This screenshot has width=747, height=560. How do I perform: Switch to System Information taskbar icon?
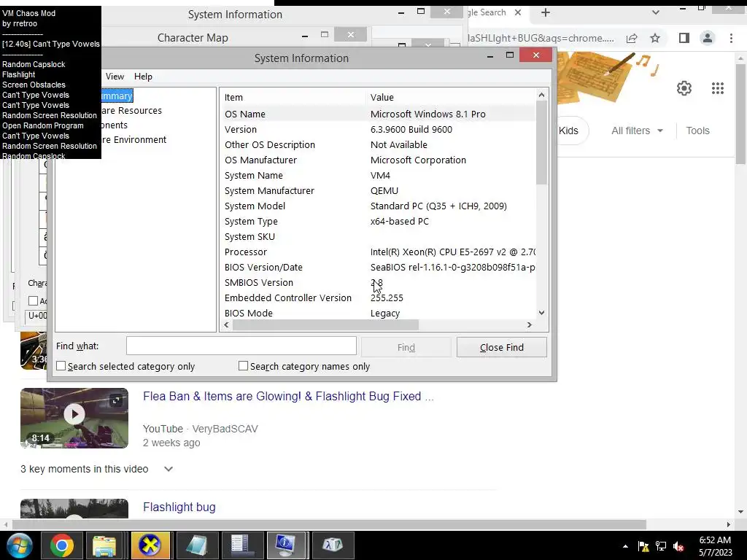(x=286, y=545)
